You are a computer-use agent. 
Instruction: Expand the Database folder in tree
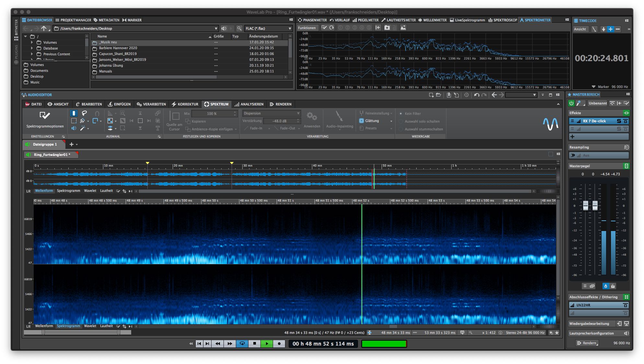tap(32, 48)
